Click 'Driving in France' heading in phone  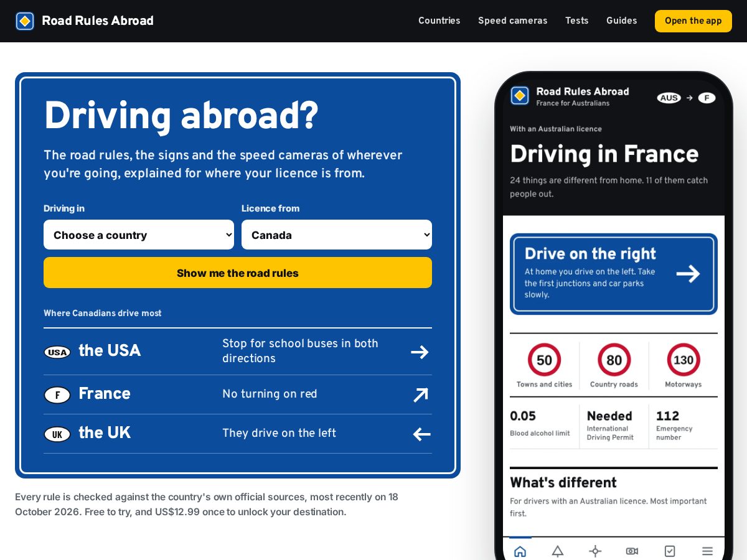604,154
